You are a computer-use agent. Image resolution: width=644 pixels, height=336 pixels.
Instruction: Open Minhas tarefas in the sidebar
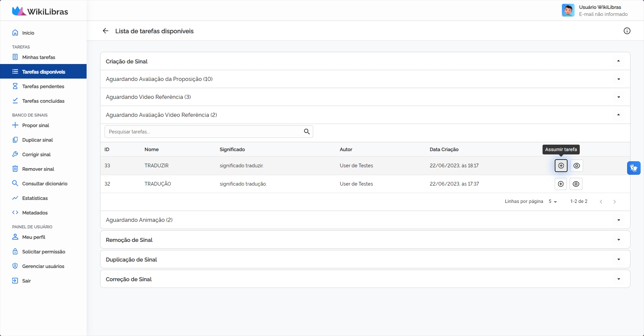pyautogui.click(x=39, y=57)
